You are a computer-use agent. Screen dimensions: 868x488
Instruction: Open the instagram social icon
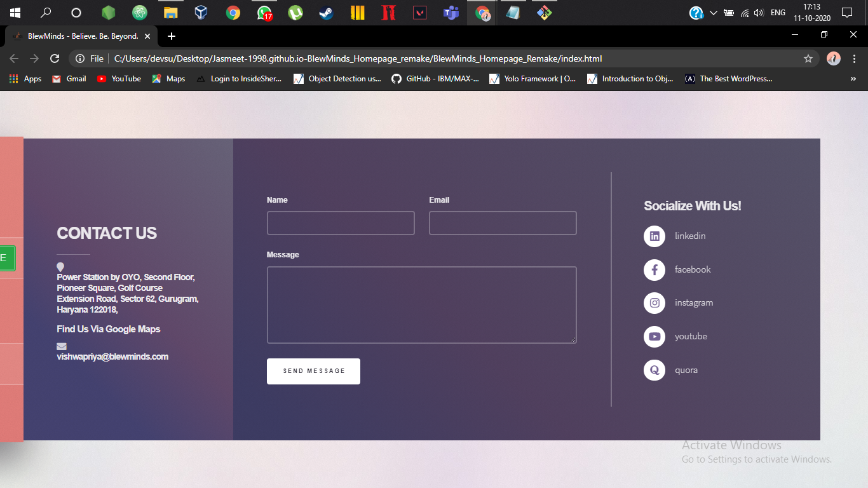(654, 303)
